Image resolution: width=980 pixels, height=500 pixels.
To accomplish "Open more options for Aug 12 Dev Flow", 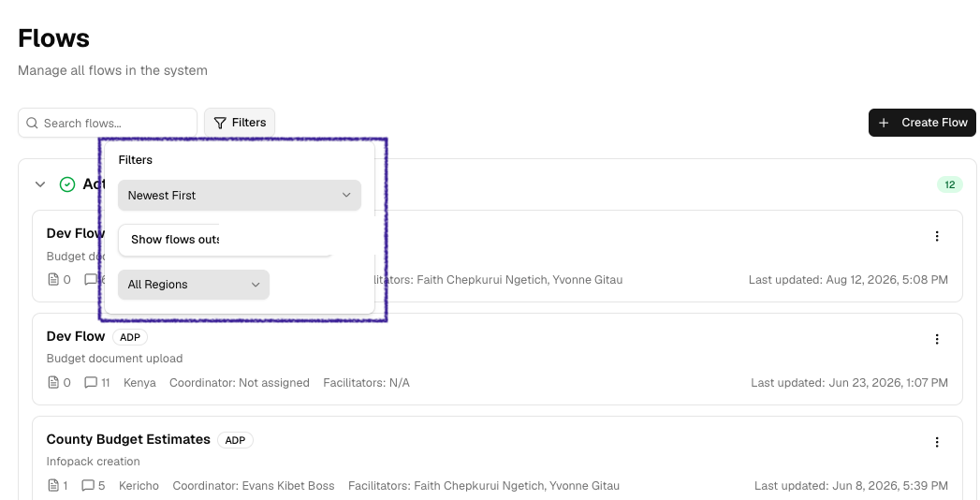I will pos(937,236).
